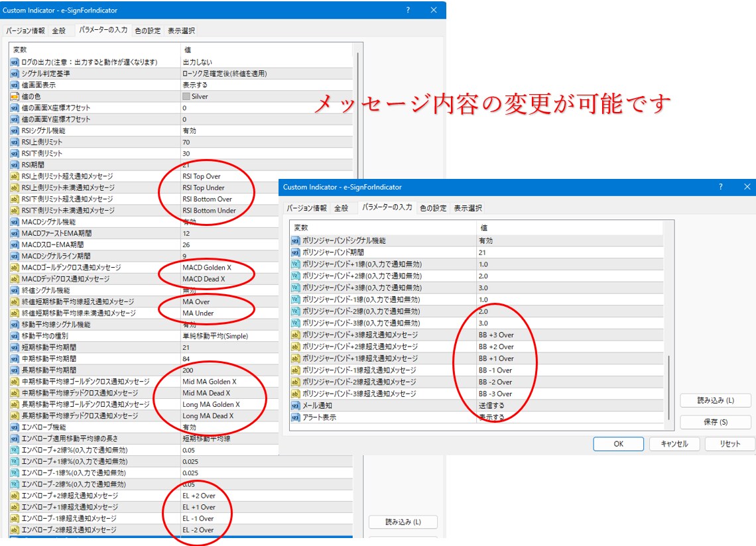
Task: Click the ab icon beside RSI上側リミット超え通知メッセージ
Action: coord(15,176)
